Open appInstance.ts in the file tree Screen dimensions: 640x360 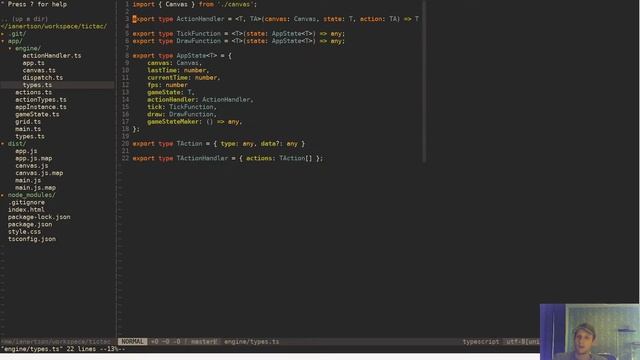coord(41,107)
